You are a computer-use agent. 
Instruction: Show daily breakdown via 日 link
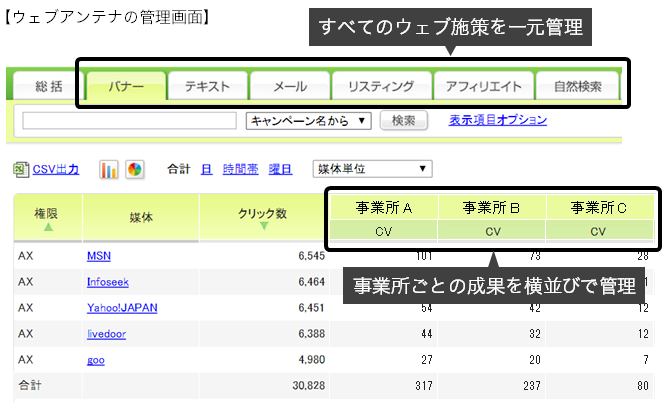(x=206, y=170)
